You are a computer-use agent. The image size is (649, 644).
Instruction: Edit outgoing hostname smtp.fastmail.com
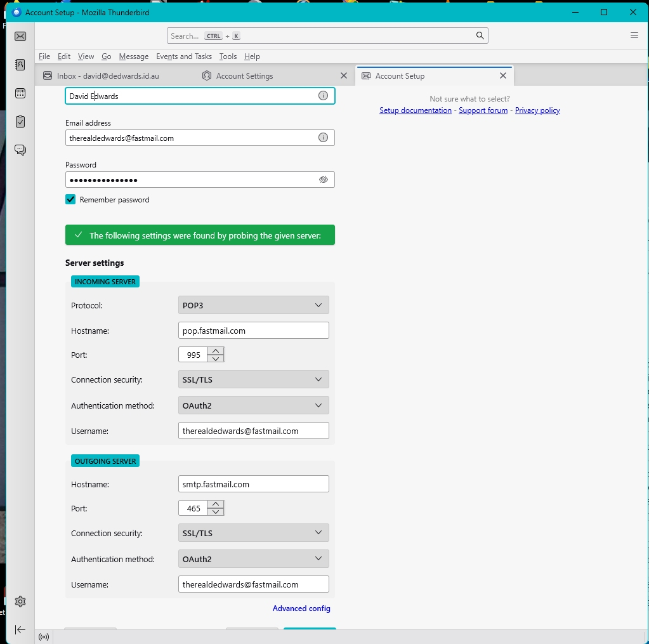point(253,484)
